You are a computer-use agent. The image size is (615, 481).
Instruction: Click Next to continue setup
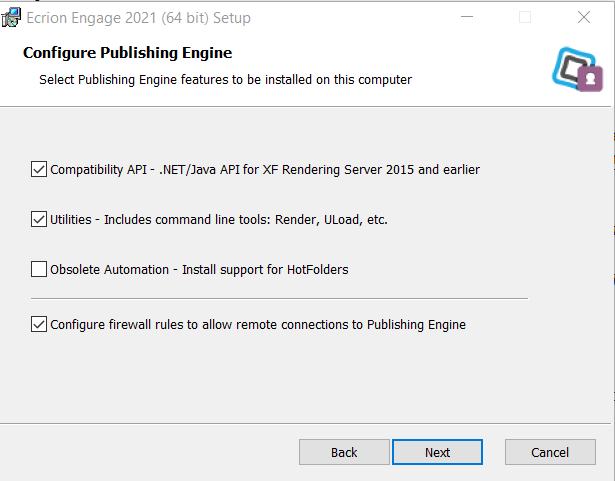point(437,452)
